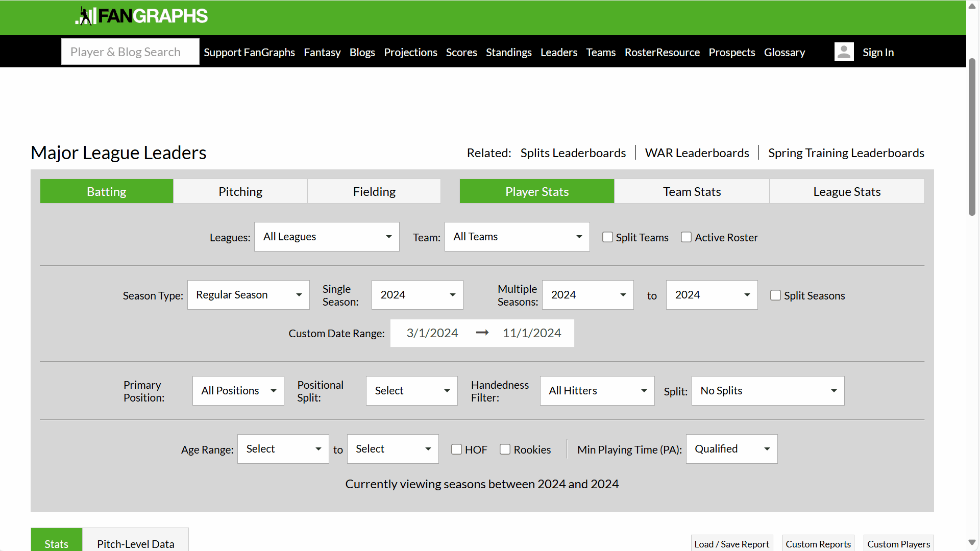Image resolution: width=980 pixels, height=551 pixels.
Task: Expand the Handedness Filter dropdown
Action: point(597,391)
